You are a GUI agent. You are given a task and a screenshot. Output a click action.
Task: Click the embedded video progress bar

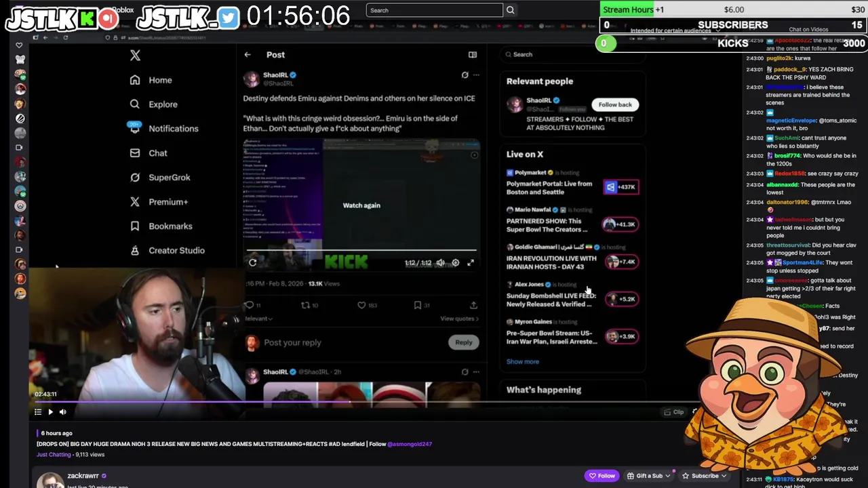pos(361,251)
